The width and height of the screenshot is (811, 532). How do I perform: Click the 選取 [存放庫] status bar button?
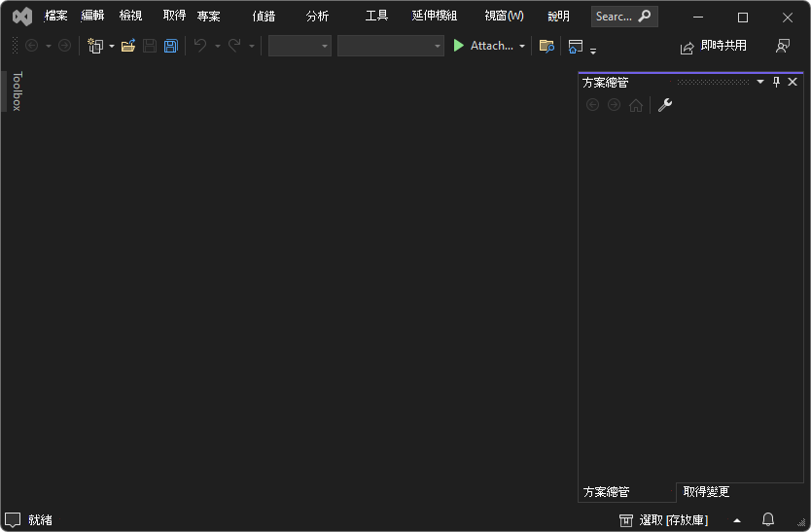[x=663, y=520]
